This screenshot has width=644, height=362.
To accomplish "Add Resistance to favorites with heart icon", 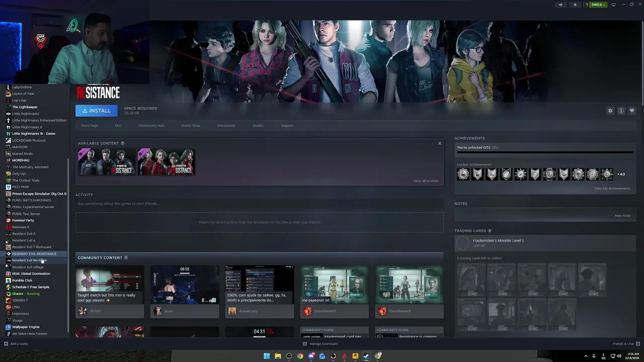I will tap(632, 111).
